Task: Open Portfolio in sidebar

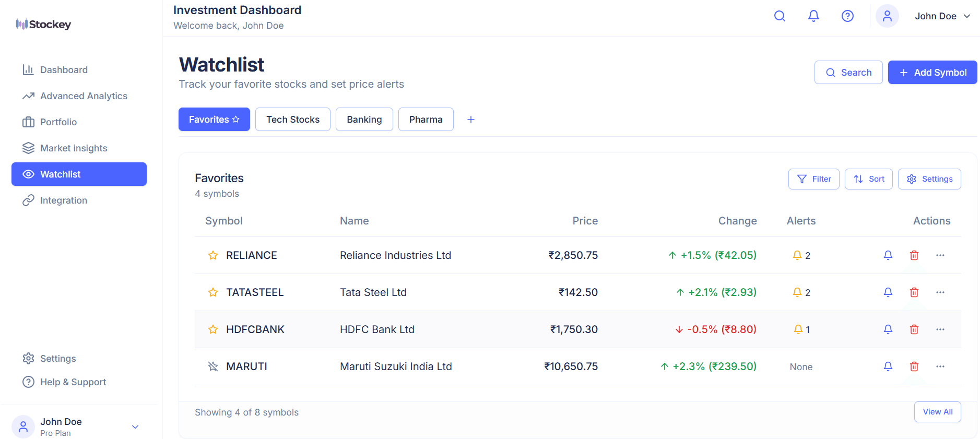Action: [x=79, y=122]
